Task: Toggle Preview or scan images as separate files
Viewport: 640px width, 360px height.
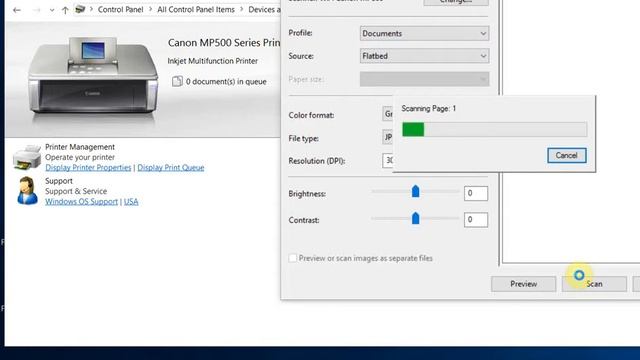Action: (293, 258)
